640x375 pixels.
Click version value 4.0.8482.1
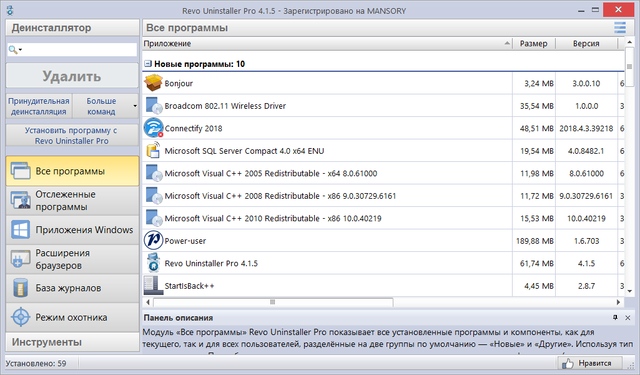586,151
